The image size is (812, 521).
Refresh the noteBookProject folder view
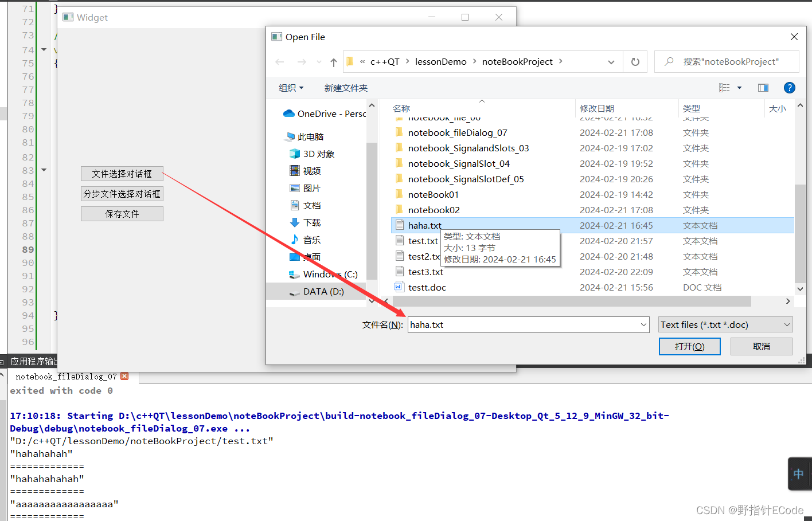[635, 62]
